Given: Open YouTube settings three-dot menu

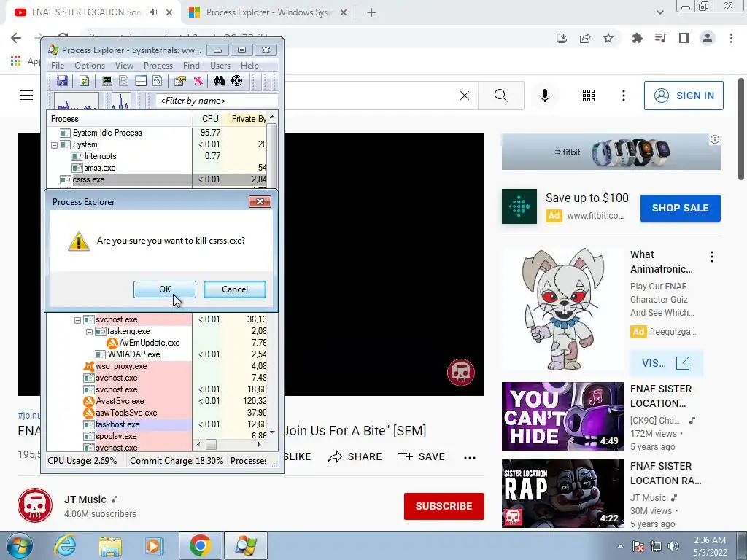Looking at the screenshot, I should pos(624,96).
